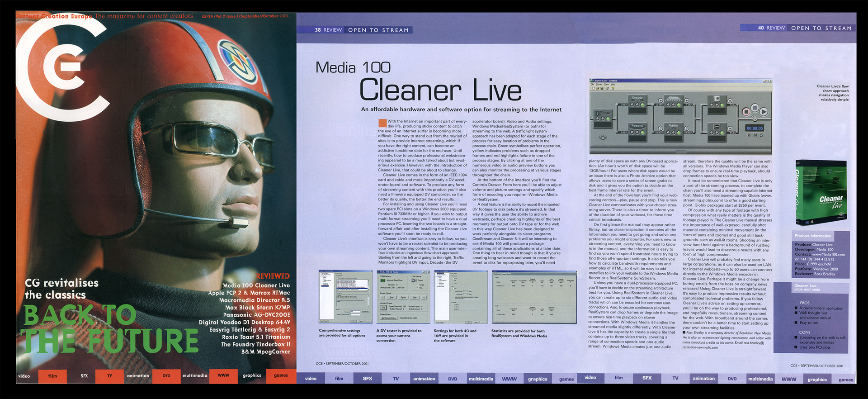Click the 'WWW' tab on page 40
Image resolution: width=868 pixels, height=399 pixels.
(x=789, y=379)
